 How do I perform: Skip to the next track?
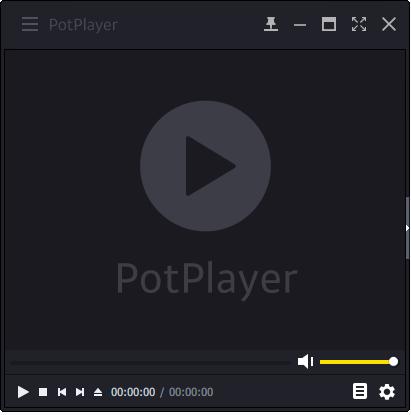(x=80, y=392)
